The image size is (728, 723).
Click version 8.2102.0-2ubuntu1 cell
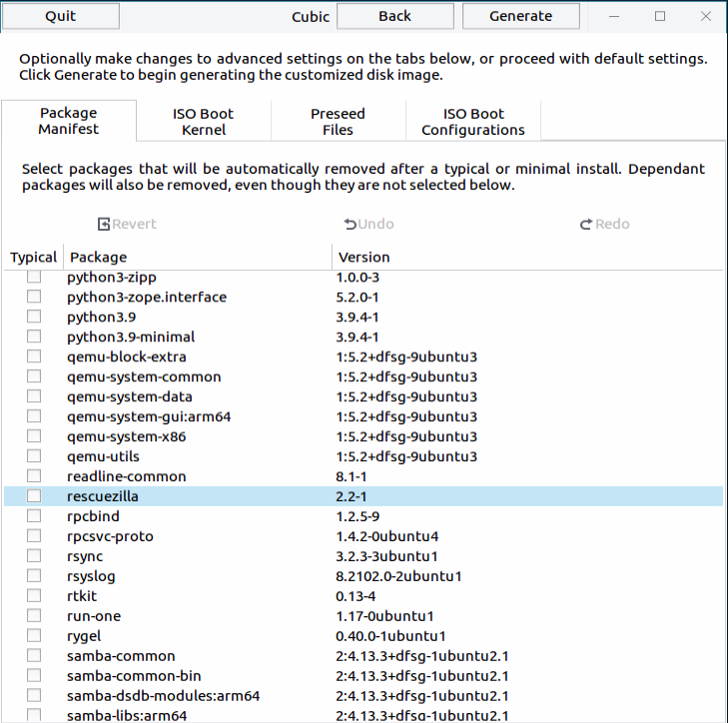click(398, 576)
